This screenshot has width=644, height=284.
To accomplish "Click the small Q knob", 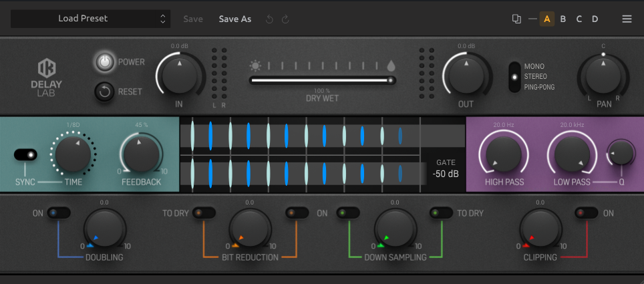I will 621,152.
